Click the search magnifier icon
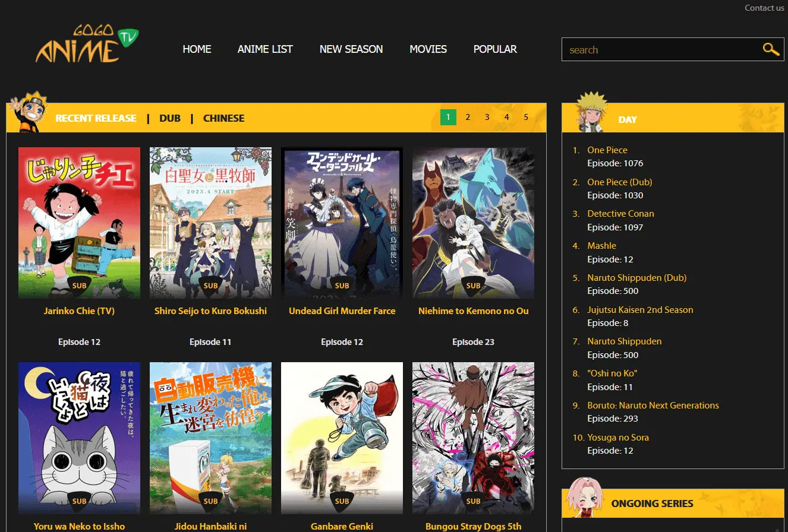This screenshot has width=788, height=532. (x=771, y=49)
